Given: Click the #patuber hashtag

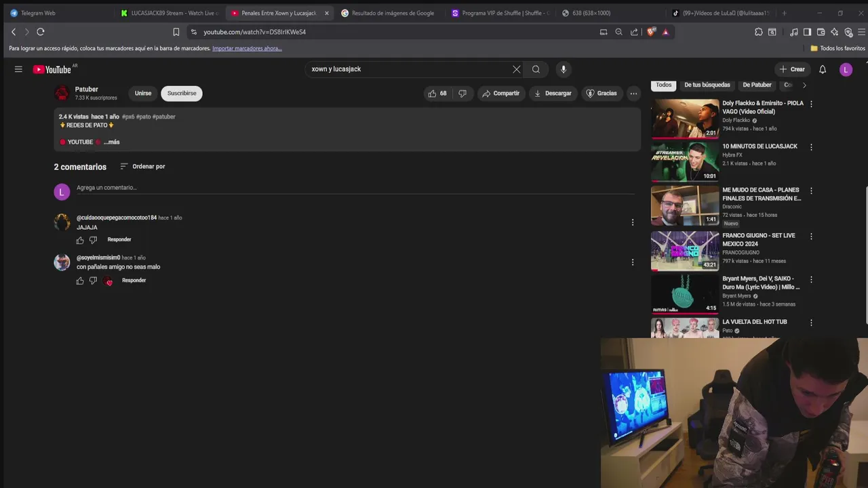Looking at the screenshot, I should (x=164, y=117).
